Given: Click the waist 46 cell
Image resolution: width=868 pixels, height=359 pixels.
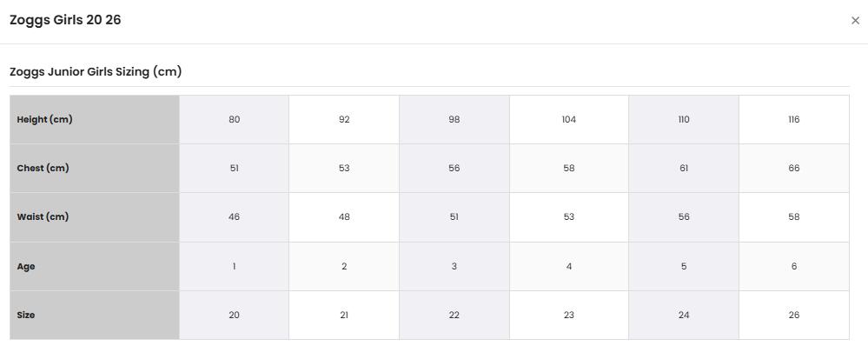Looking at the screenshot, I should [235, 216].
